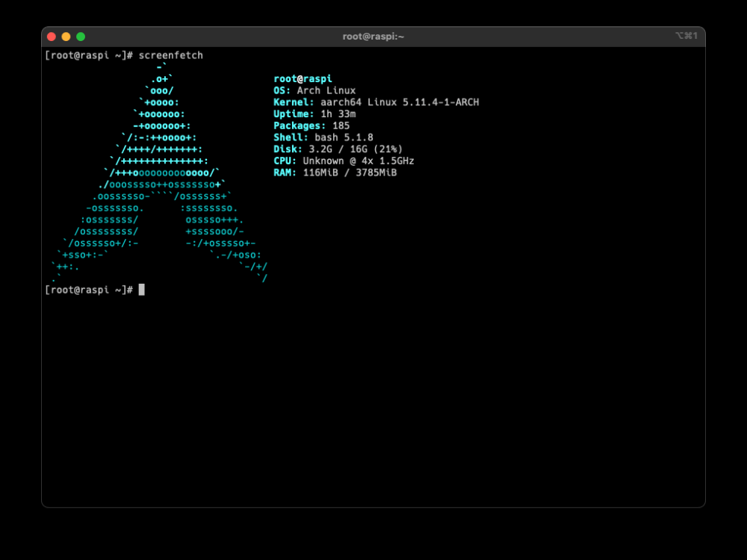Click the yellow minimize traffic light
The width and height of the screenshot is (747, 560).
(65, 35)
